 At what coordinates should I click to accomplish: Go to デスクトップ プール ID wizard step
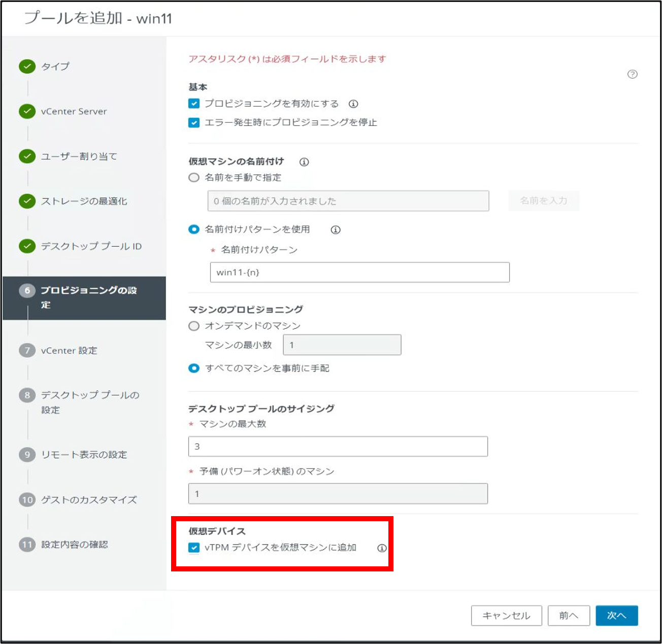point(91,246)
